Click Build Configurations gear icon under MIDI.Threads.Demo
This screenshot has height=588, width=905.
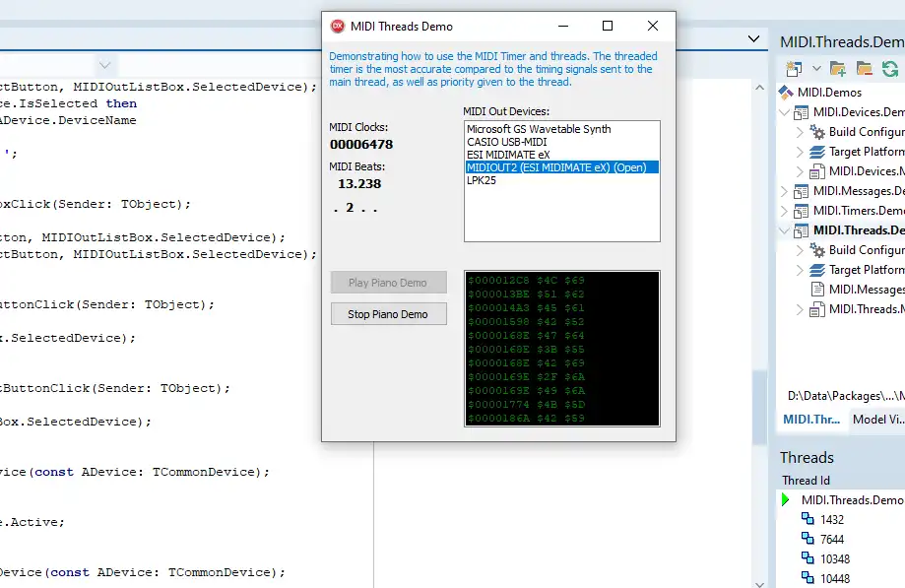(816, 250)
